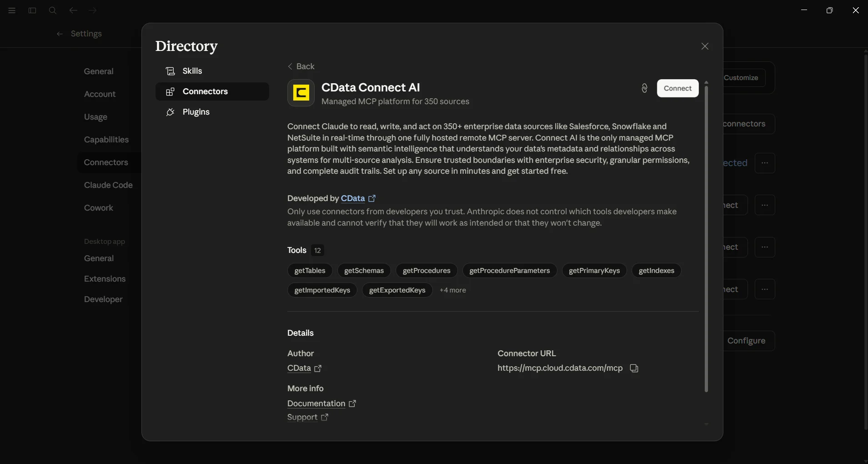Open Account settings
Screen dimensions: 868x464
click(100, 94)
